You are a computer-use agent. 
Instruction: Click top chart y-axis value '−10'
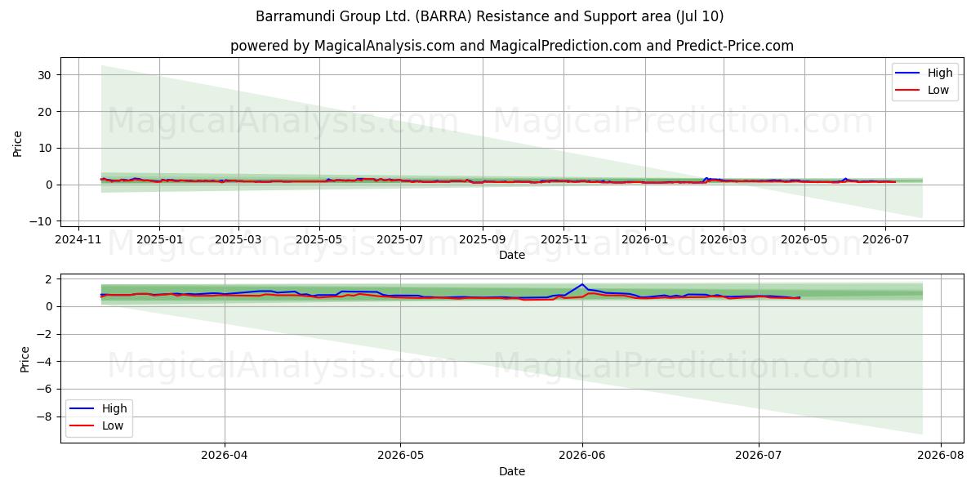pos(40,221)
